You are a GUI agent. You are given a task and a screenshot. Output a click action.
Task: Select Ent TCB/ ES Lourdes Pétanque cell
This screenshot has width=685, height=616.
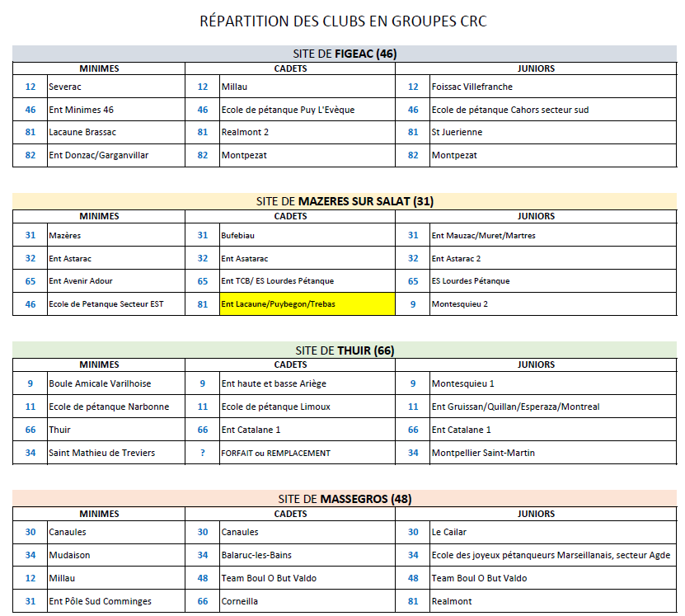click(x=307, y=281)
